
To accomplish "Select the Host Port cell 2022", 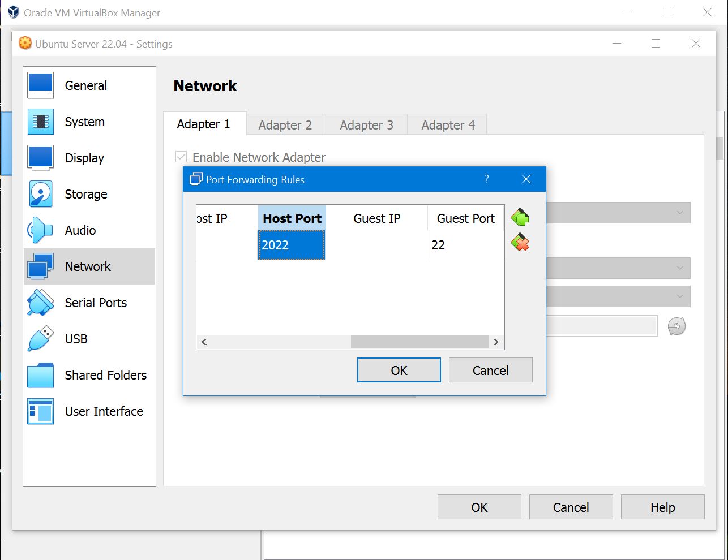I will click(x=292, y=245).
